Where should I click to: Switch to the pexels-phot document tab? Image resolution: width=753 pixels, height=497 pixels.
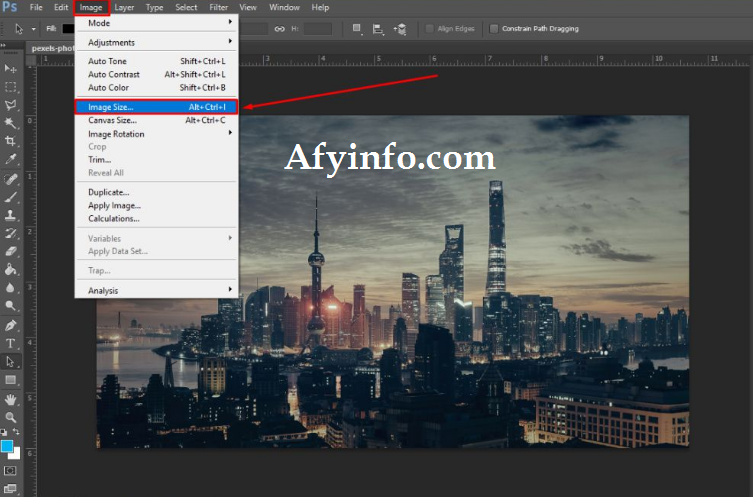tap(52, 48)
